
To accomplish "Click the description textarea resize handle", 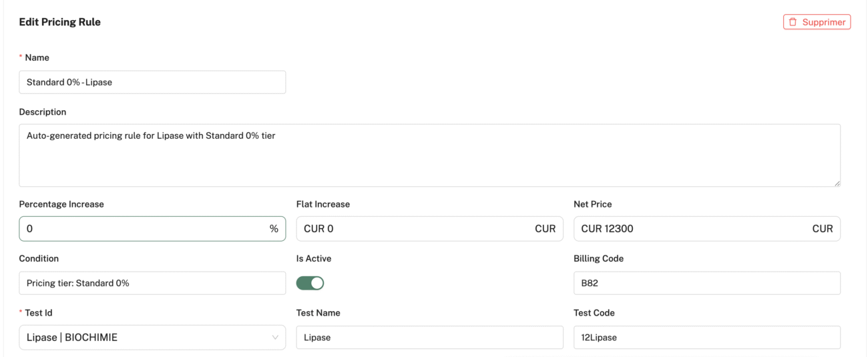I will (837, 183).
